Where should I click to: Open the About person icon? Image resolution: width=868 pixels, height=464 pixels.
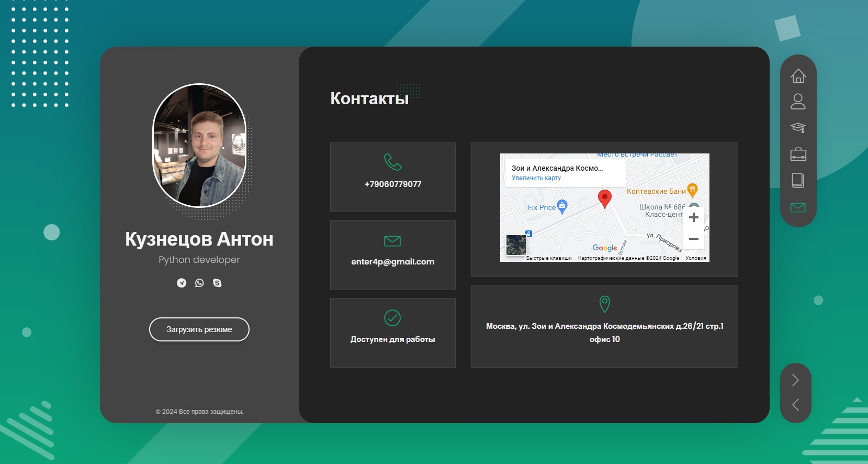[798, 101]
